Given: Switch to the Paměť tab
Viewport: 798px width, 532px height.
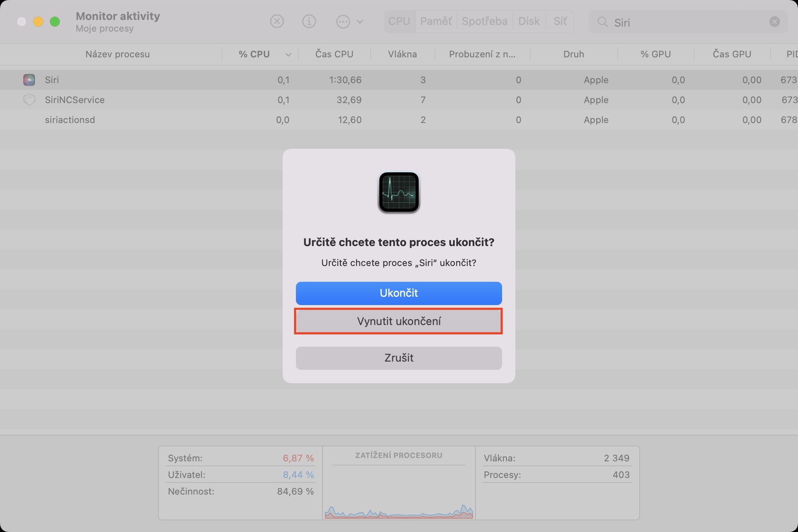Looking at the screenshot, I should (x=436, y=21).
